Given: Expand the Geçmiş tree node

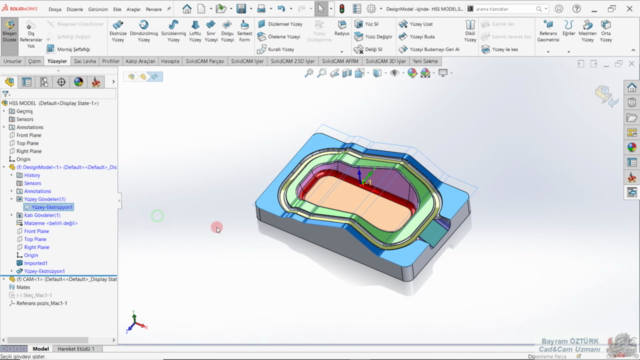Looking at the screenshot, I should [4, 111].
